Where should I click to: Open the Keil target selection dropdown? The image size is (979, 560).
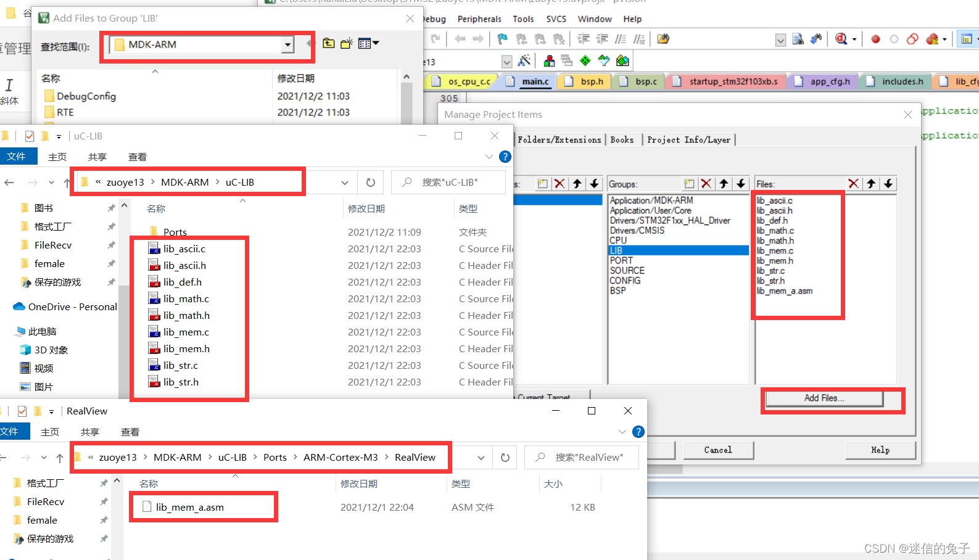pyautogui.click(x=506, y=62)
